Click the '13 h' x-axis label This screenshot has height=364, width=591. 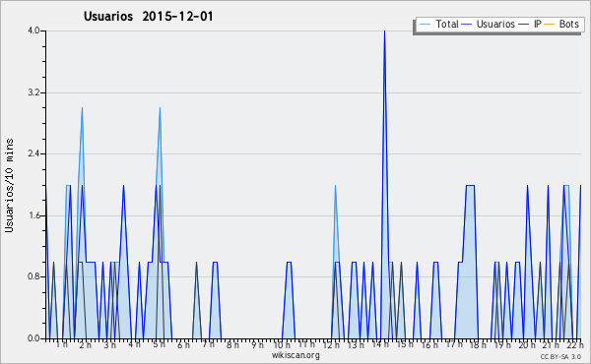click(x=356, y=344)
